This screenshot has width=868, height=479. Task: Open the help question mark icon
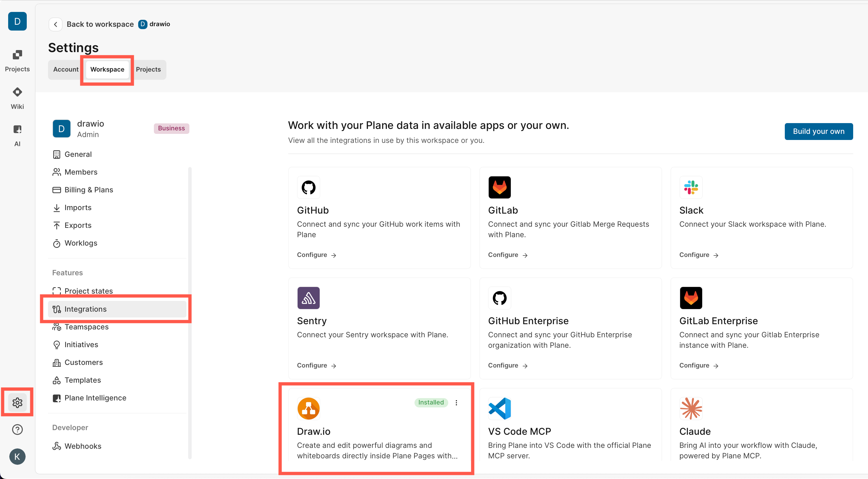tap(17, 430)
